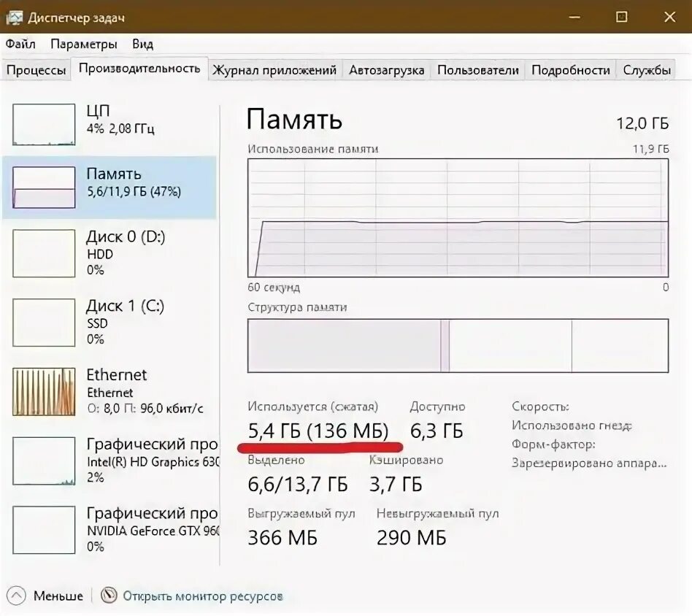Open the Параметры menu

(84, 44)
